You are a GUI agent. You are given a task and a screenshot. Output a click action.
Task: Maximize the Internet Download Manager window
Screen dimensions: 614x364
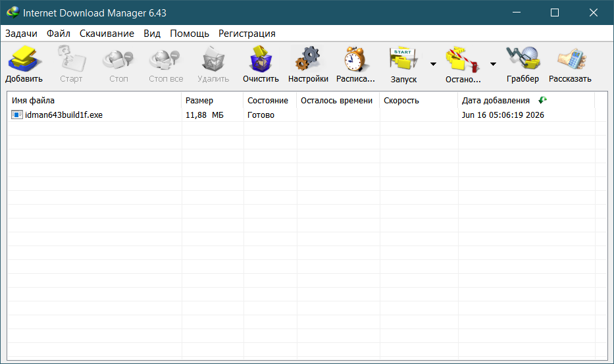(555, 13)
